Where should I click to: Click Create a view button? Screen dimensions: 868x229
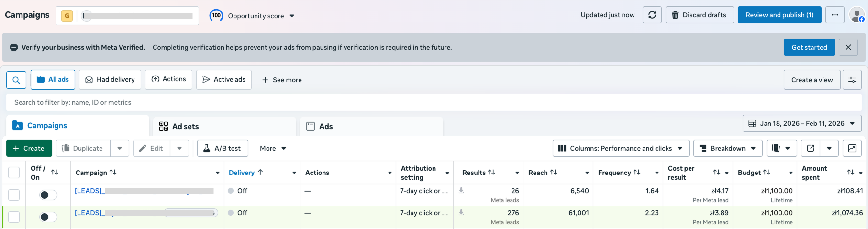[812, 80]
